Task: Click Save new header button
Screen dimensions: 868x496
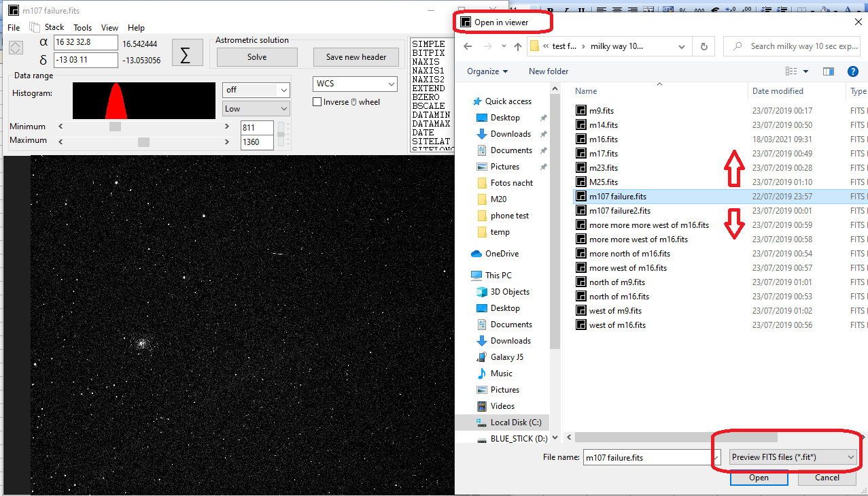Action: pyautogui.click(x=356, y=57)
